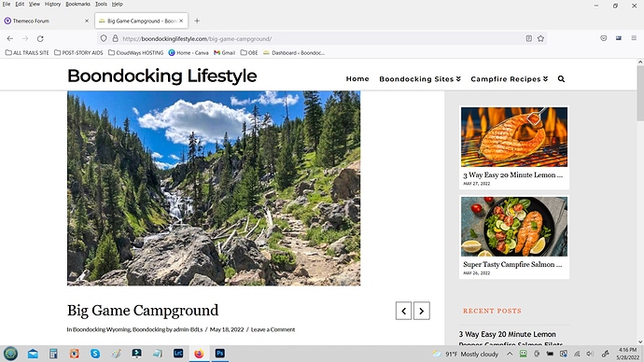This screenshot has height=362, width=644.
Task: Open the File menu
Action: (x=7, y=4)
